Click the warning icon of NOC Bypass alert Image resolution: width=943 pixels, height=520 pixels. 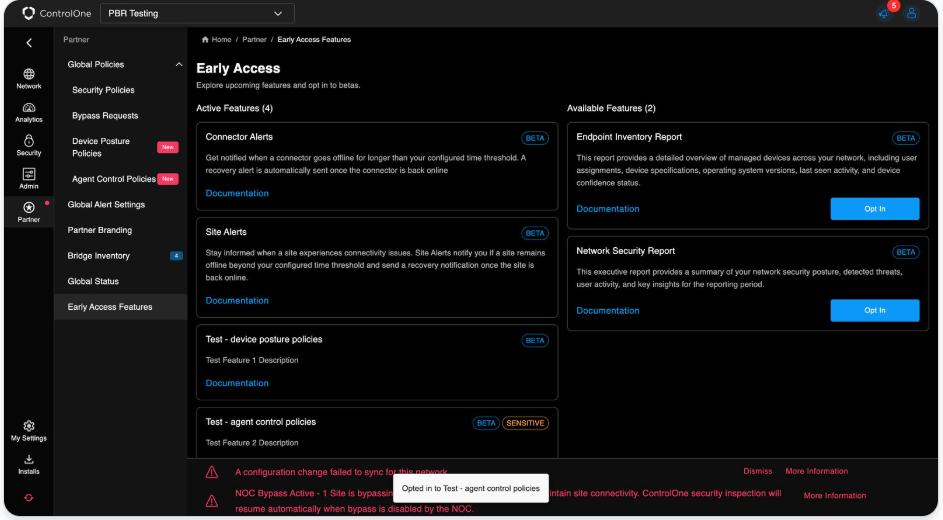coord(212,500)
